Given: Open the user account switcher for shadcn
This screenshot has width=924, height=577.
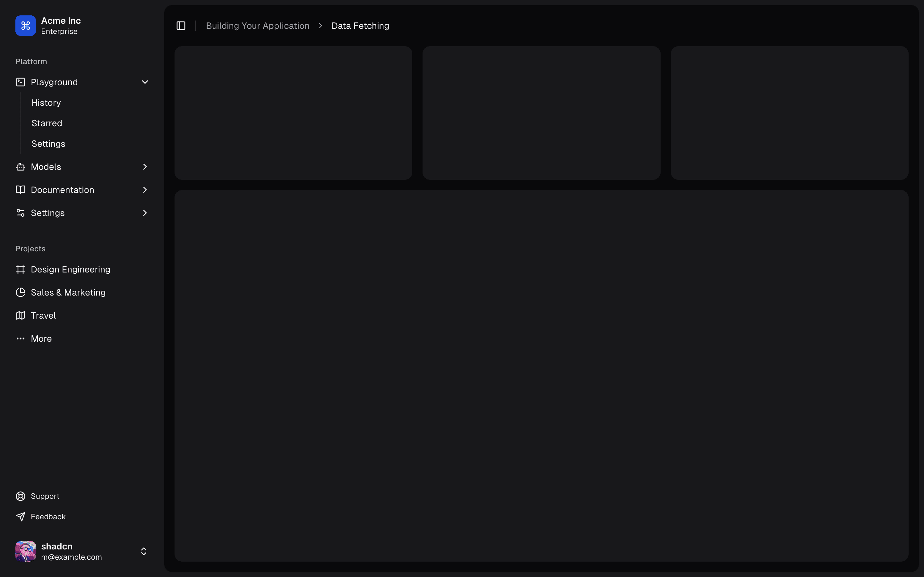Looking at the screenshot, I should [x=144, y=551].
